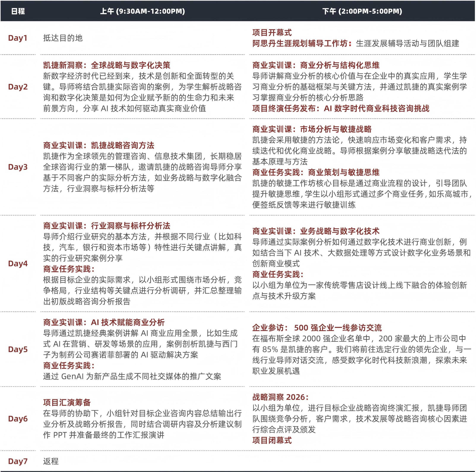Viewport: 476px width, 472px height.
Task: Click the 凯捷新洞察 全球战略与数字化决策 title
Action: coord(107,65)
